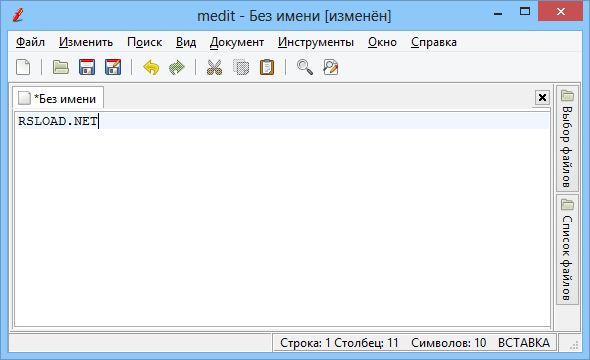Open the Документ menu

[237, 42]
